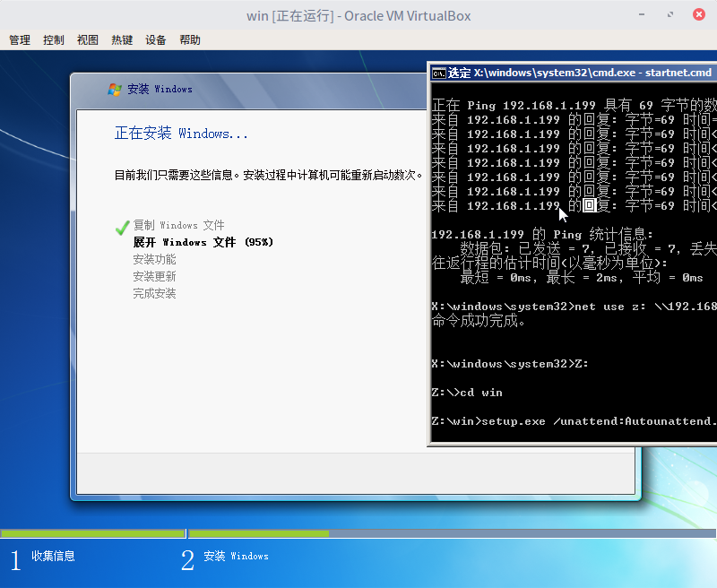Select the 复制 Windows 文件 step
This screenshot has width=717, height=588.
point(178,225)
